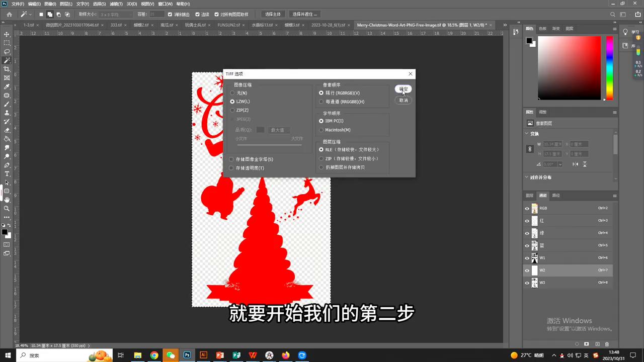644x362 pixels.
Task: Select the Move tool
Action: (x=7, y=34)
